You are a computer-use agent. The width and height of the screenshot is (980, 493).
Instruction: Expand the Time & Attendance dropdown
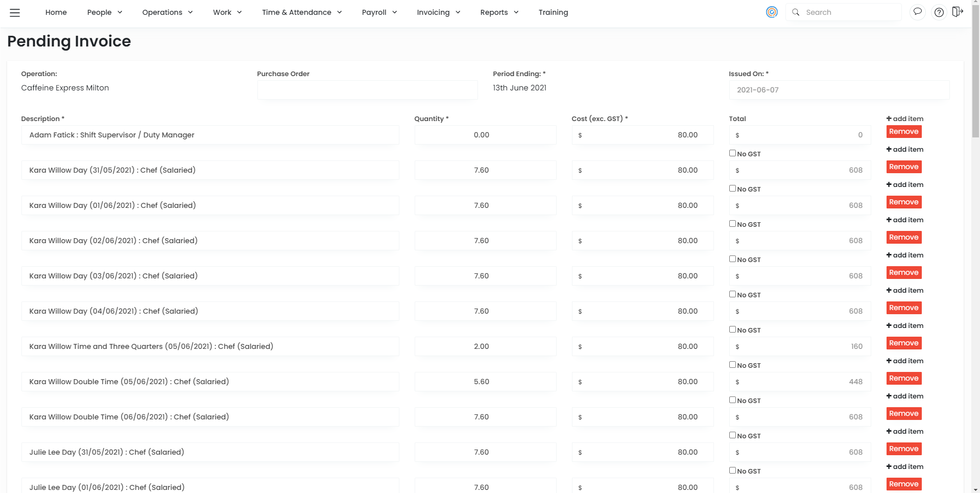click(302, 12)
